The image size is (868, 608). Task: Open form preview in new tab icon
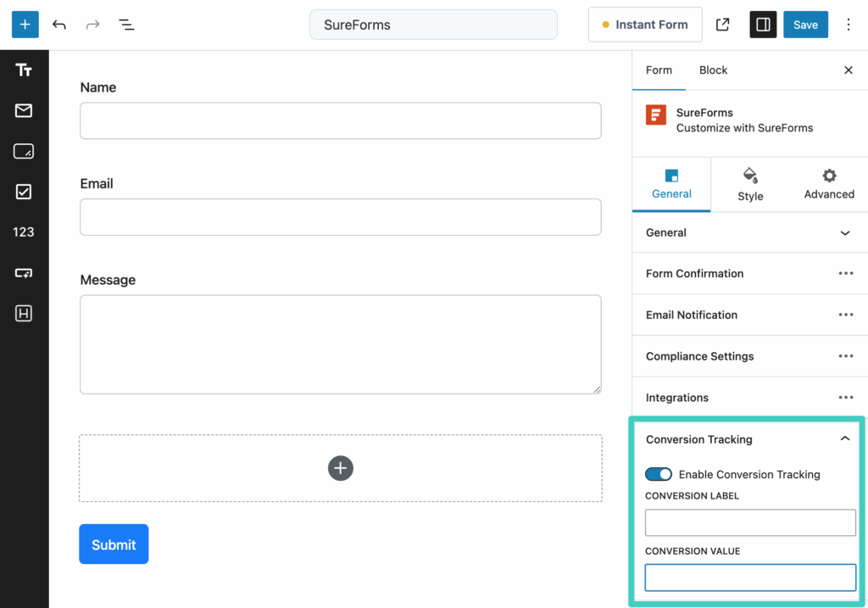722,25
